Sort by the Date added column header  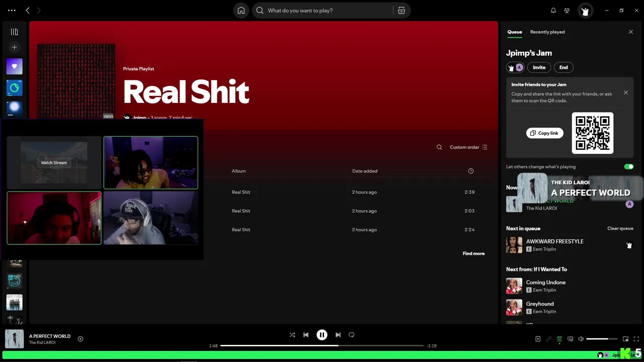(365, 171)
